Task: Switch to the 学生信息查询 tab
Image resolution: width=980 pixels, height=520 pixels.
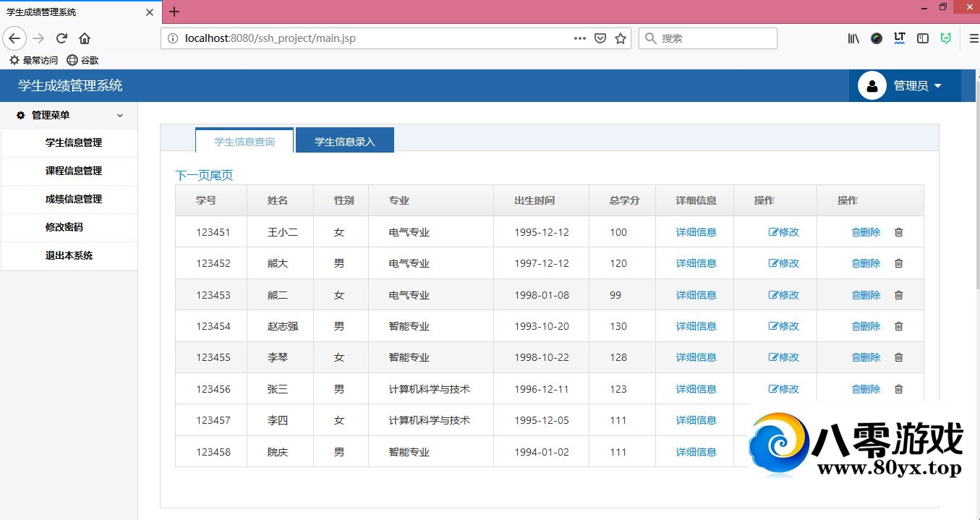Action: (244, 141)
